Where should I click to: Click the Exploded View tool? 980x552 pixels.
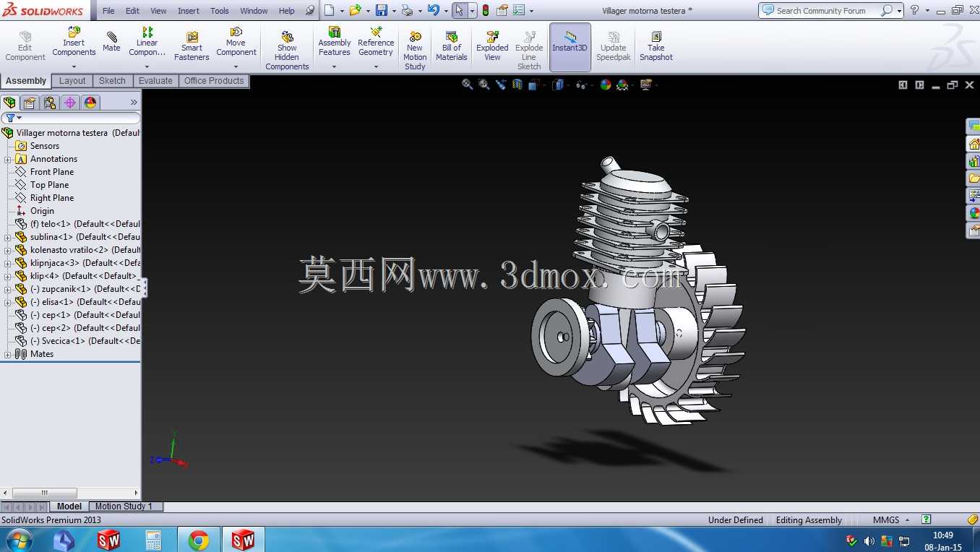coord(492,46)
